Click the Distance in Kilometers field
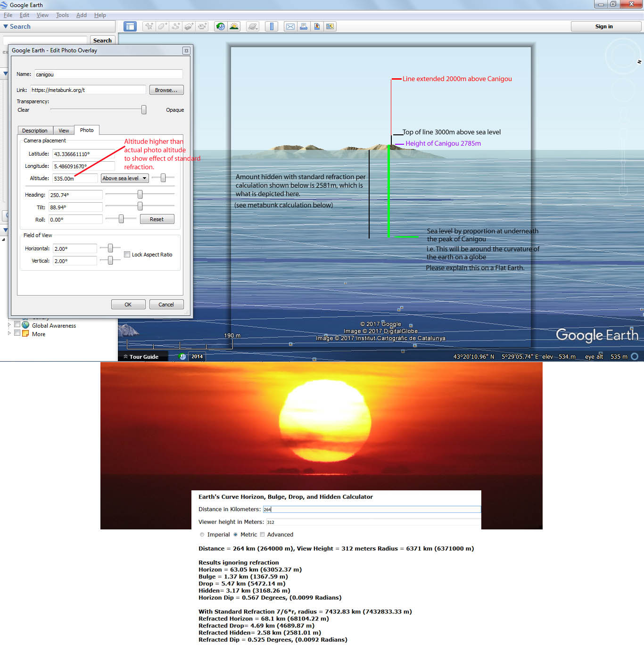Viewport: 644px width, 660px height. tap(372, 509)
